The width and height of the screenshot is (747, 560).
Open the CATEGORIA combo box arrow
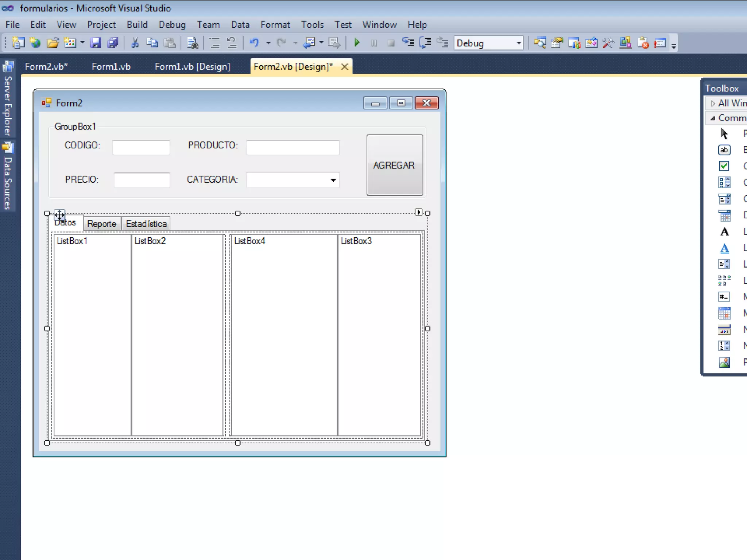click(333, 180)
